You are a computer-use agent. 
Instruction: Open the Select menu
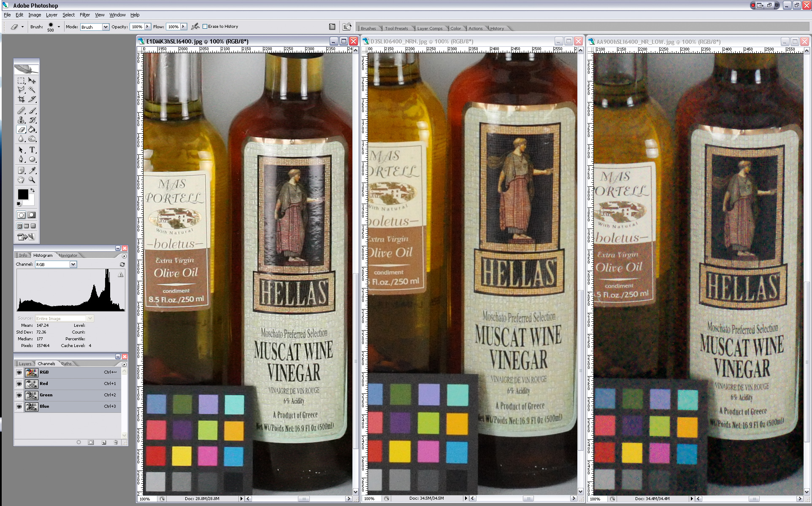68,15
